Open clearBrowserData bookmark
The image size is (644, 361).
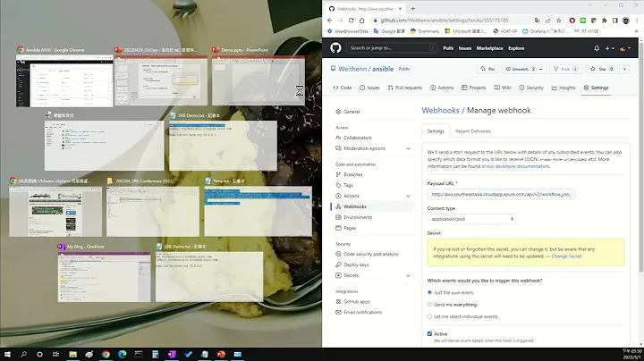[x=347, y=31]
